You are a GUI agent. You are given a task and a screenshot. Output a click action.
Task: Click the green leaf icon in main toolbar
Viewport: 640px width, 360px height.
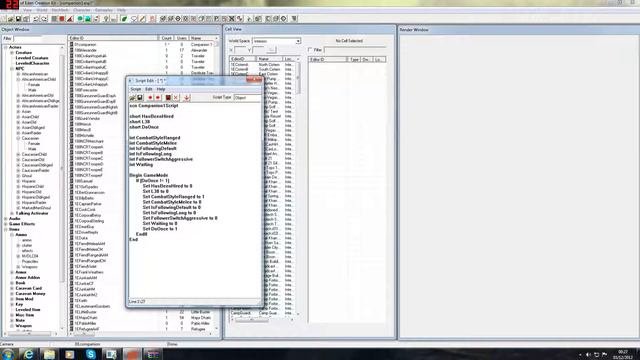pos(124,19)
